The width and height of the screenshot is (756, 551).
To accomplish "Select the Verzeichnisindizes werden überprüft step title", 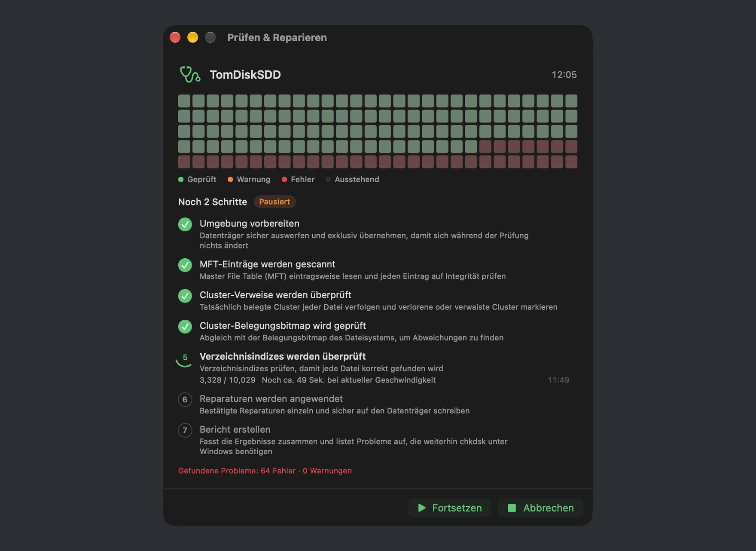I will pyautogui.click(x=283, y=356).
